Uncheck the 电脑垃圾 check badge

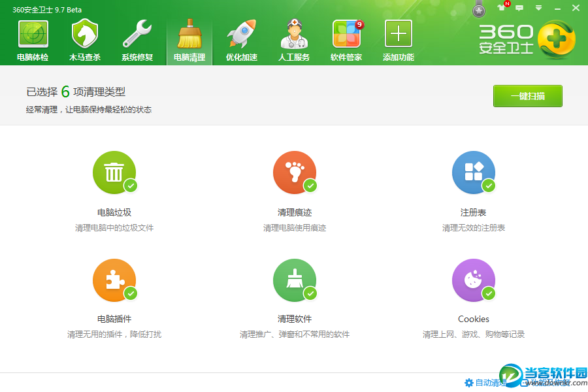131,186
